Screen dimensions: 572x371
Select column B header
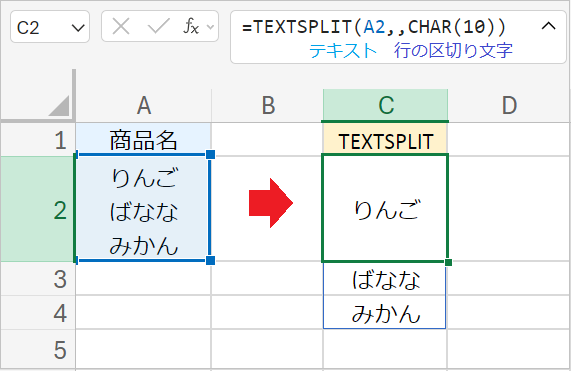267,105
